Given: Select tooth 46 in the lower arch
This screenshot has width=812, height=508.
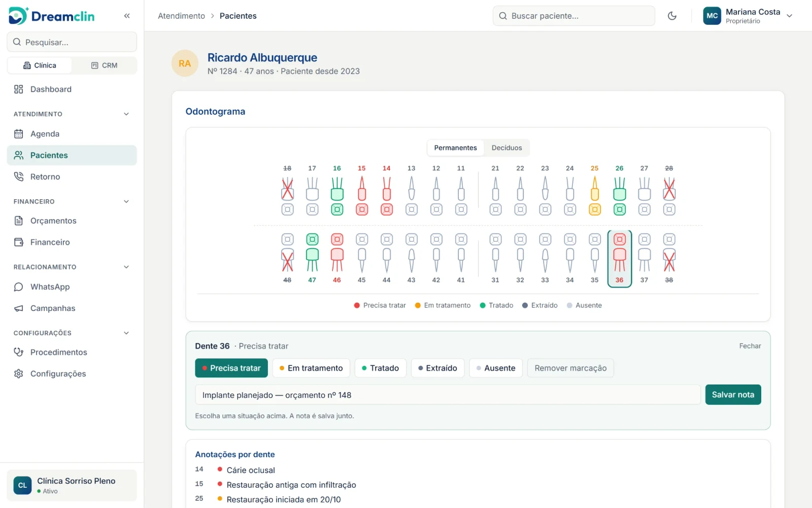Looking at the screenshot, I should tap(337, 259).
